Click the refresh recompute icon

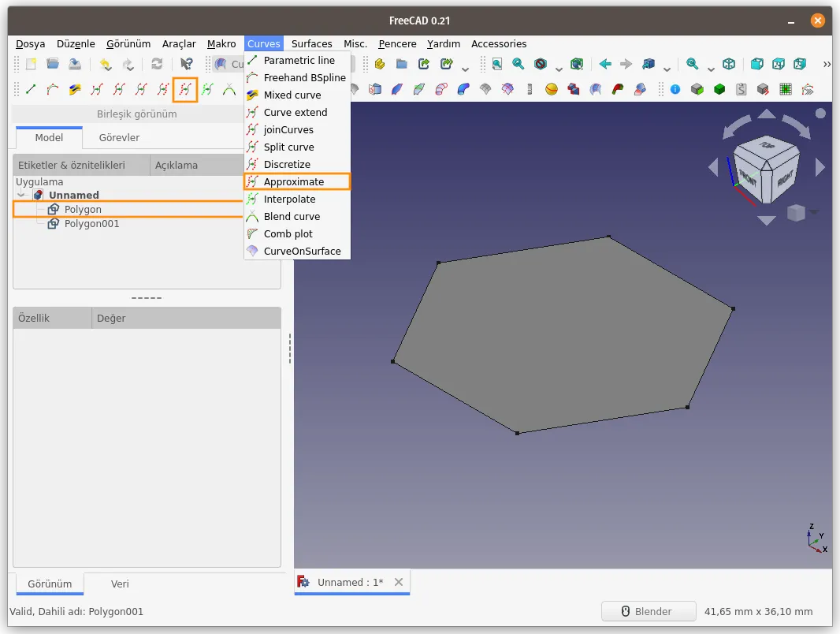point(157,65)
